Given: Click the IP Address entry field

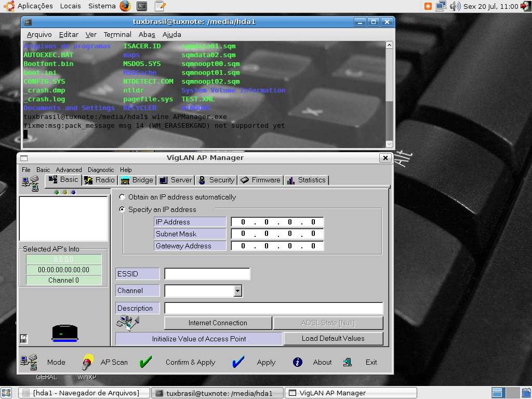Looking at the screenshot, I should coord(277,222).
